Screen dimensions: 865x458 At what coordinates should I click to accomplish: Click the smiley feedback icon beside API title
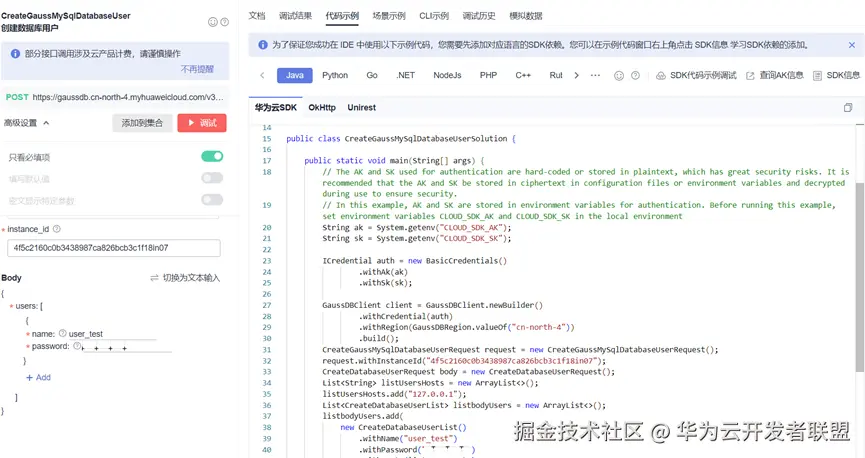click(212, 22)
